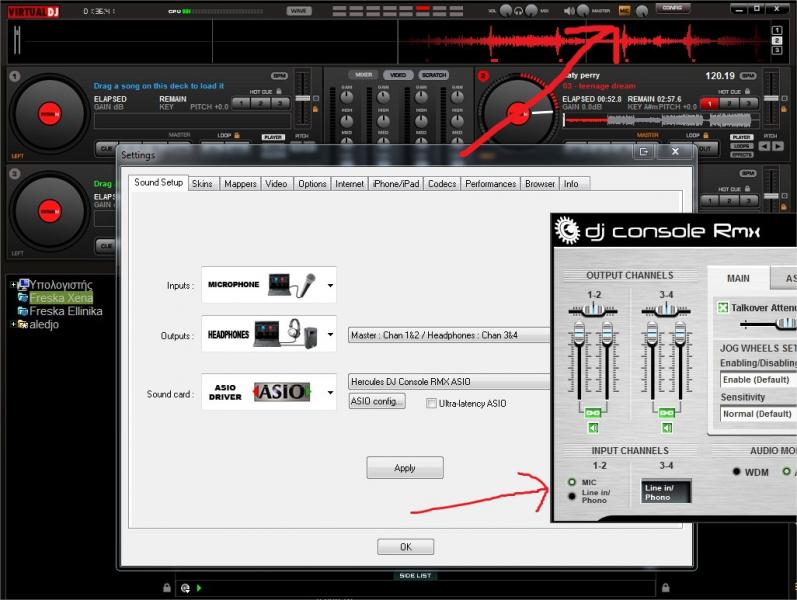Screen dimensions: 797x600
Task: Mute output channels 1-2 speaker icon
Action: click(x=593, y=428)
